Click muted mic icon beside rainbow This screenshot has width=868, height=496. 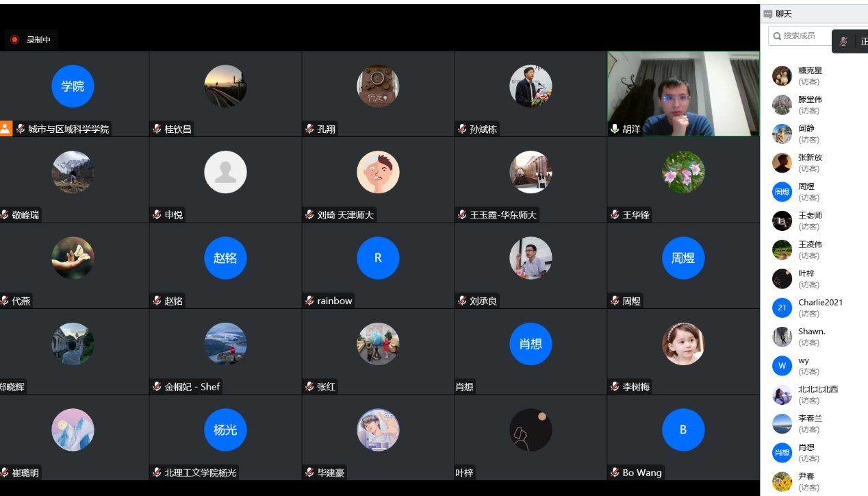tap(309, 301)
